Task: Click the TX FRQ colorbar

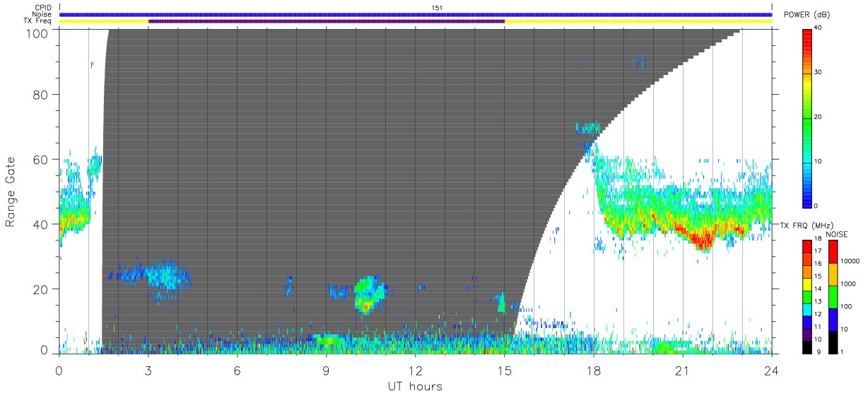Action: [x=807, y=296]
